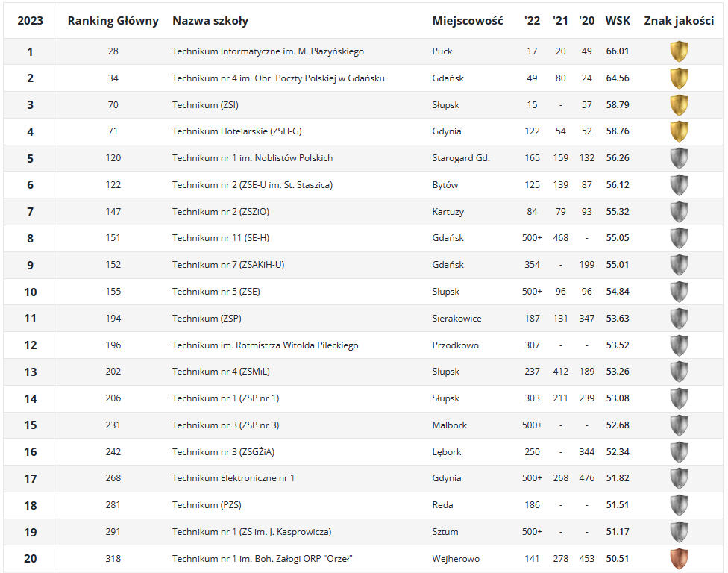Select Technikum (PZS) school name

pos(207,505)
